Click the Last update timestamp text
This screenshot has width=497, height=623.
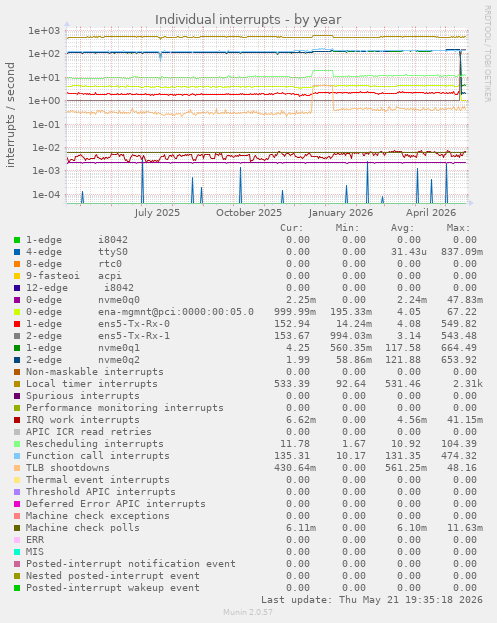tap(372, 600)
